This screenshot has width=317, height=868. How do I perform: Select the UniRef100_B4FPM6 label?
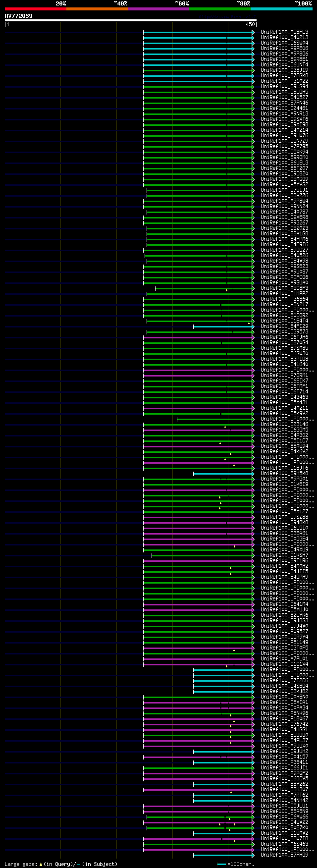coord(284,239)
